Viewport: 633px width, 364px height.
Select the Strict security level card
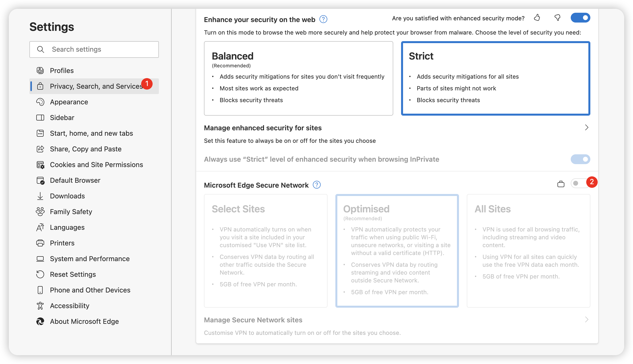[x=495, y=78]
